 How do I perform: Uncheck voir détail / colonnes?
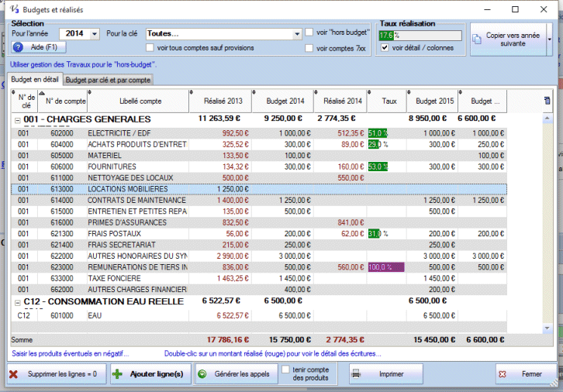[384, 48]
